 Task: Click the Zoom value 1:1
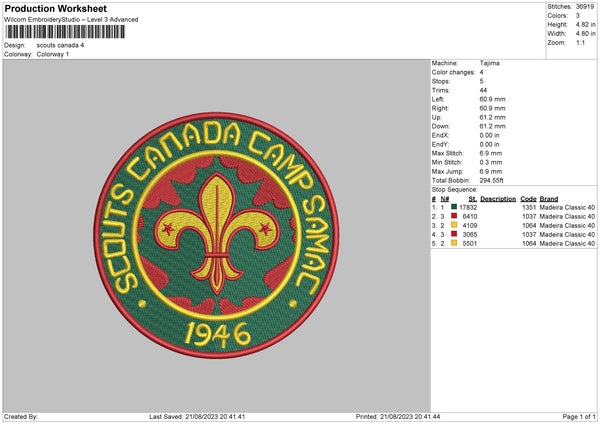580,43
